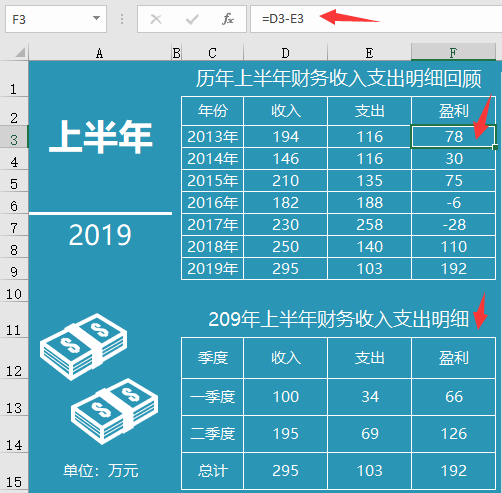Select the 一季度 cell
This screenshot has width=502, height=493.
[213, 397]
